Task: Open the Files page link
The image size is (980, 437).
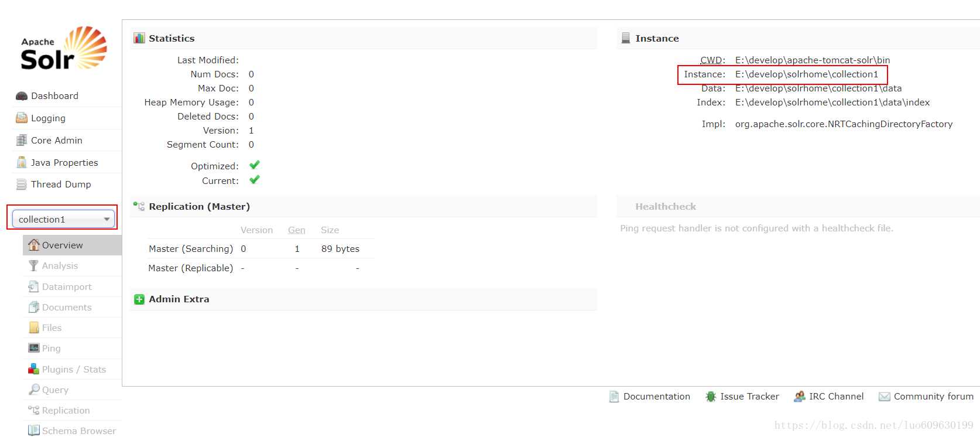Action: point(52,328)
